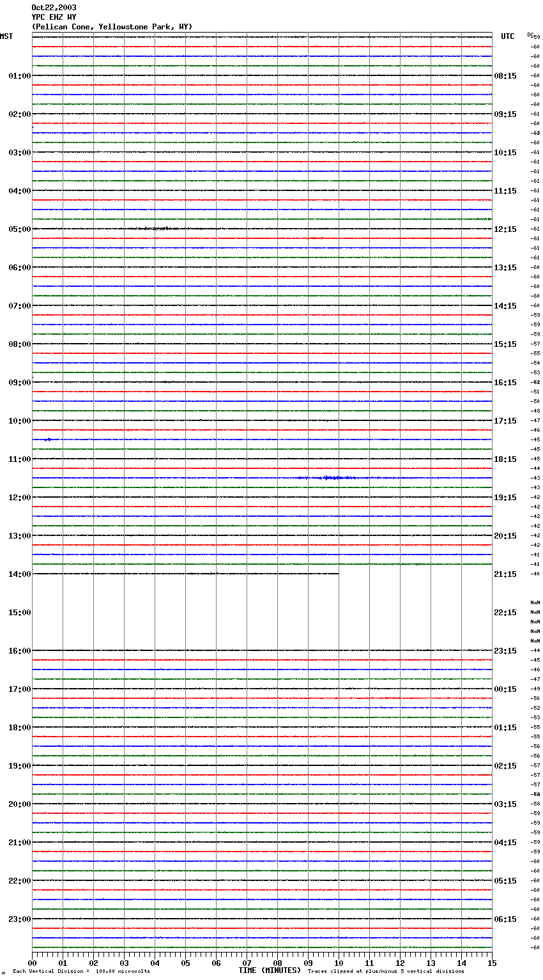Click the blue seismic burst on the 11:30 trace
Image resolution: width=543 pixels, height=980 pixels.
330,478
